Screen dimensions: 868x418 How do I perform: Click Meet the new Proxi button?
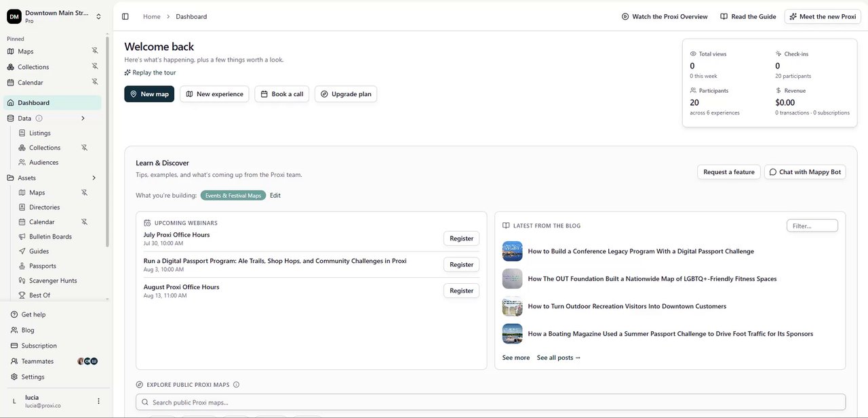(823, 16)
